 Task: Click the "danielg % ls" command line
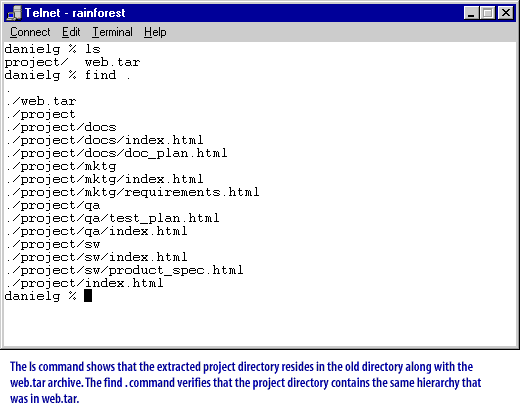[52, 49]
